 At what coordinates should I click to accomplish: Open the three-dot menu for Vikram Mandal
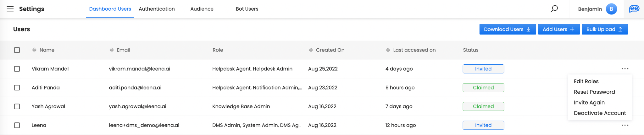pos(625,69)
